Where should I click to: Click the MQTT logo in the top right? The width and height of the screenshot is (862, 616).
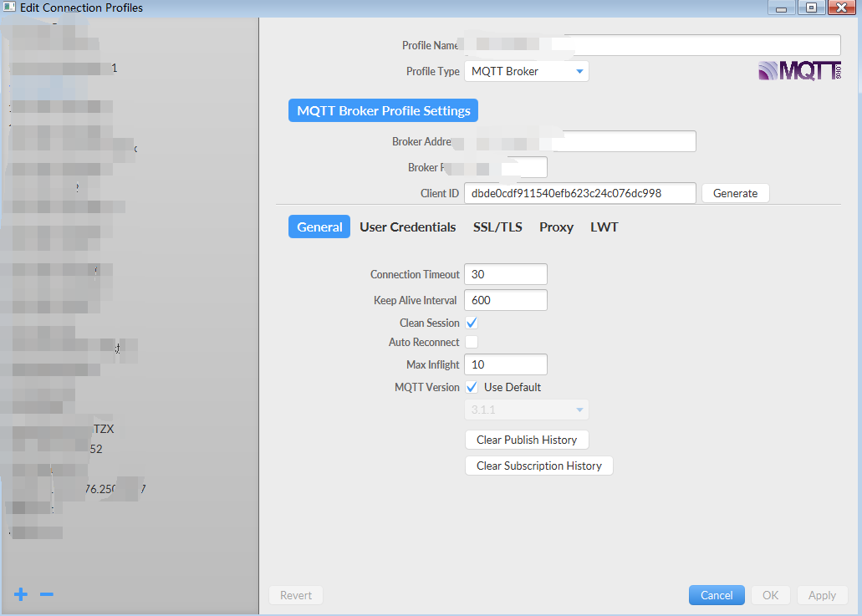click(x=798, y=70)
